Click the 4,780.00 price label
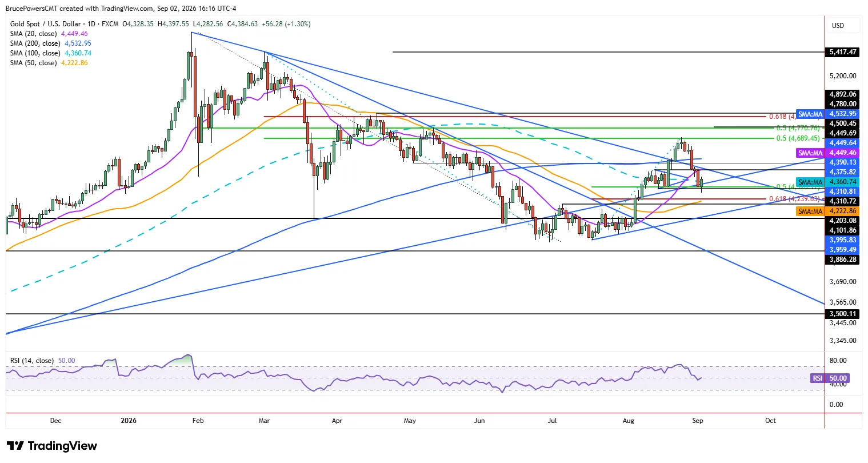 click(843, 104)
